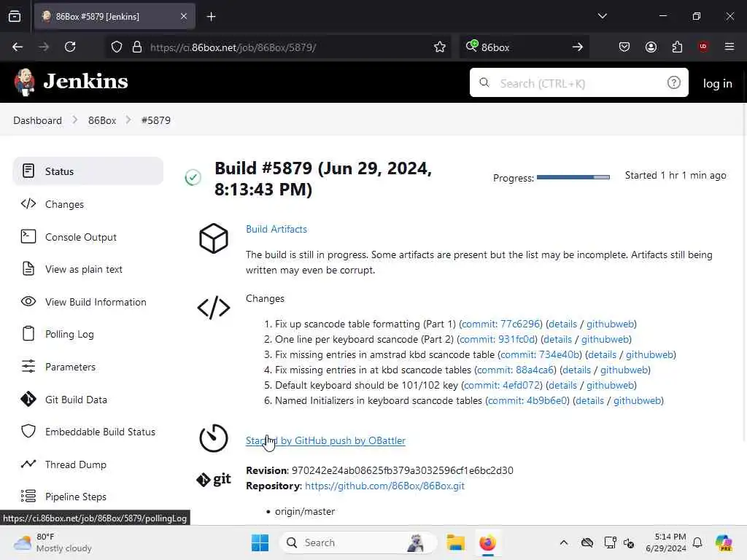
Task: Click the build success checkmark icon
Action: pyautogui.click(x=193, y=178)
